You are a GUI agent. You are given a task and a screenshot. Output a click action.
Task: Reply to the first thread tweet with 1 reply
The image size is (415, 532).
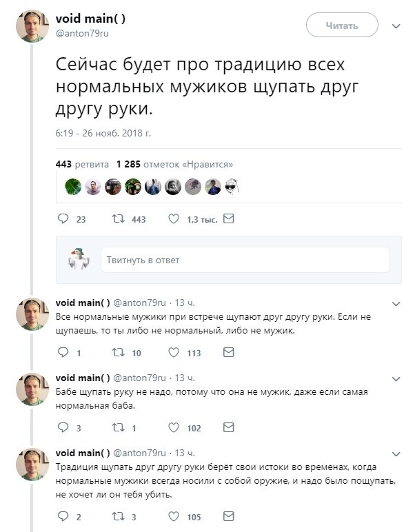coord(63,353)
